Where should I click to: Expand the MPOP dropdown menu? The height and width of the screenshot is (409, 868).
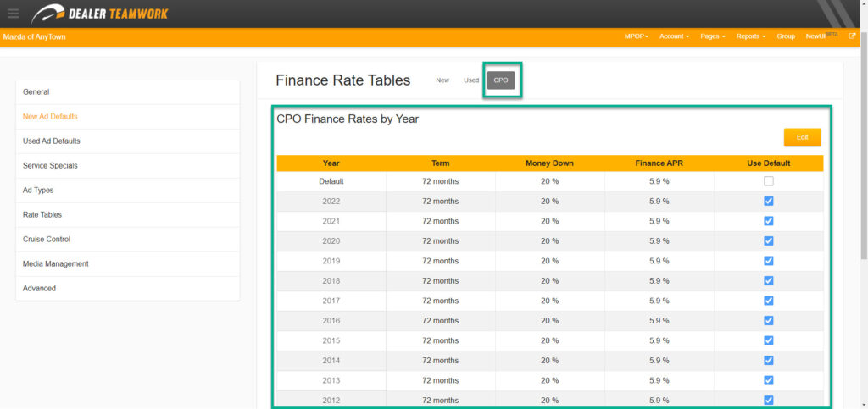[x=635, y=37]
